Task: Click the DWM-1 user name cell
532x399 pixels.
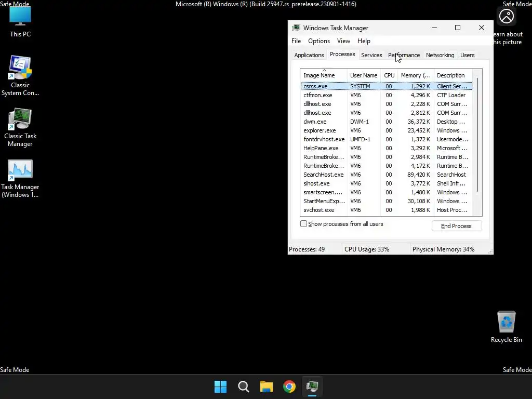Action: tap(360, 122)
